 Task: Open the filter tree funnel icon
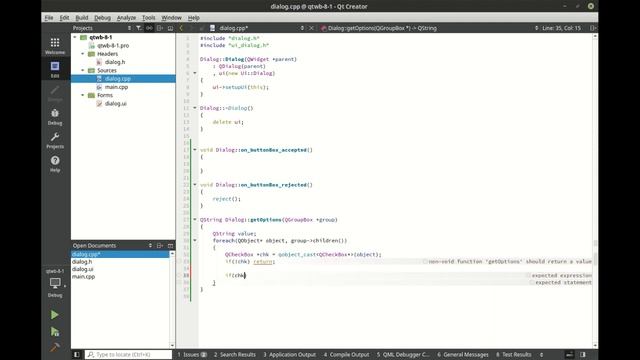(x=139, y=28)
